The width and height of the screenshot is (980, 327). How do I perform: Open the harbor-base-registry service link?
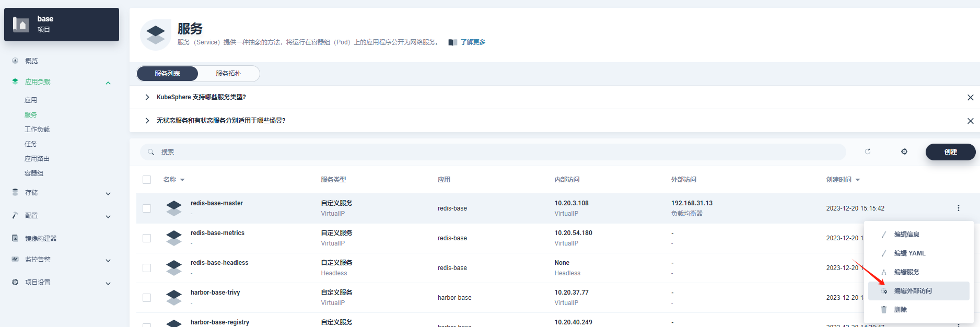click(220, 322)
